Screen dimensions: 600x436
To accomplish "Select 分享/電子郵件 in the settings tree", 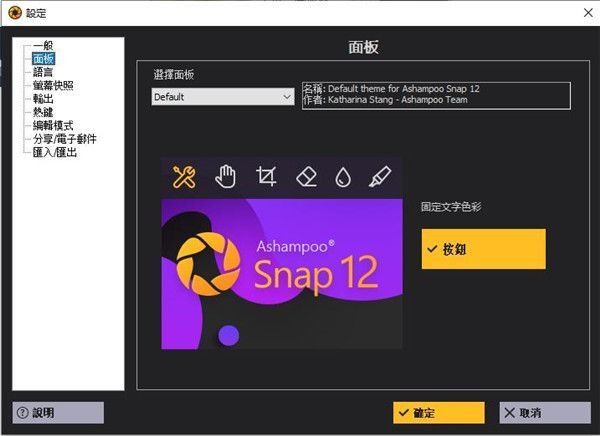I will pos(64,139).
